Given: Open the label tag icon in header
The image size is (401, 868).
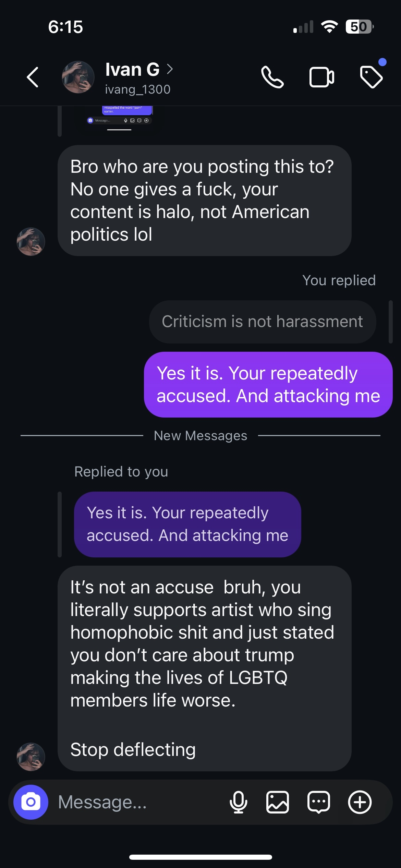Looking at the screenshot, I should (x=371, y=77).
